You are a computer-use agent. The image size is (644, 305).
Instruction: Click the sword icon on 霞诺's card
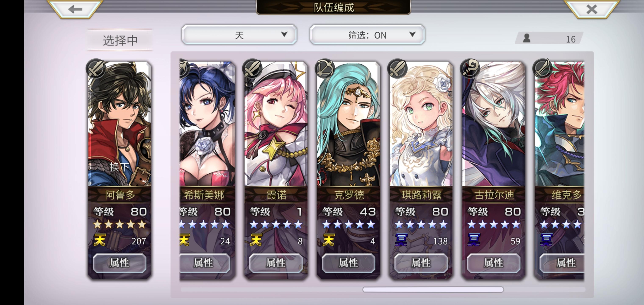tap(252, 68)
